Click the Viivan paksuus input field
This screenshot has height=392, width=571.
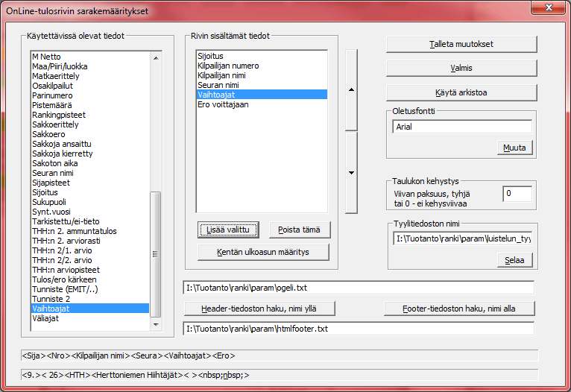[x=517, y=194]
